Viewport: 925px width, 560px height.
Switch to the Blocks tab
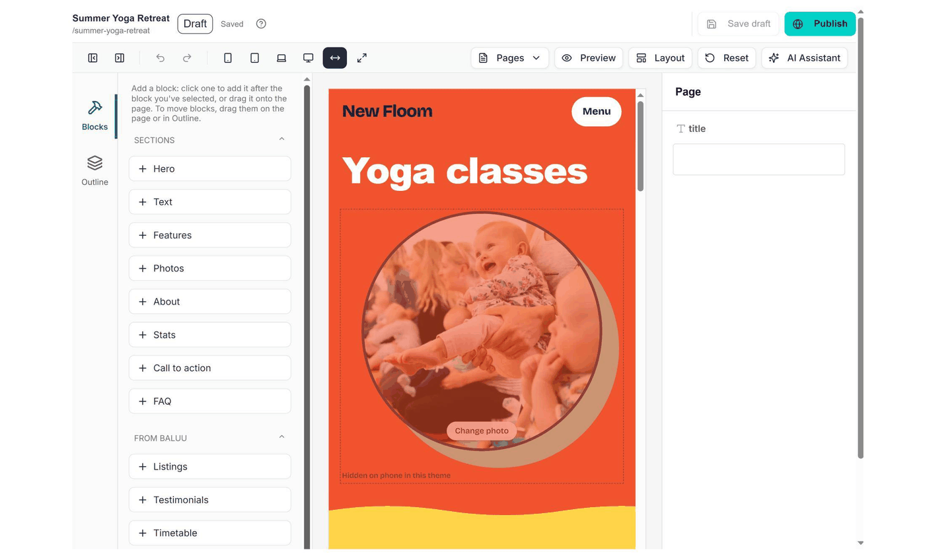94,116
